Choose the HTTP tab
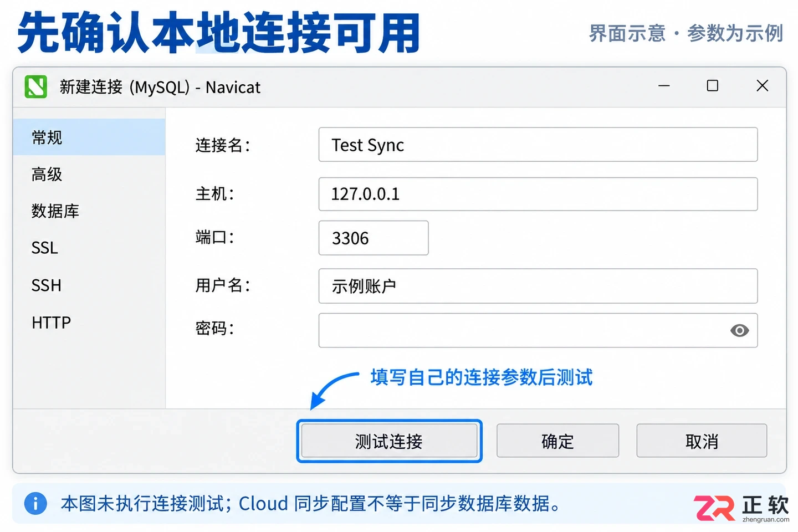This screenshot has height=532, width=798. [89, 323]
